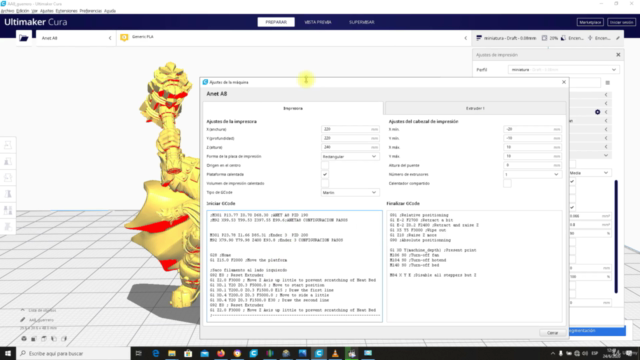Click the print settings vertical scrollbar
This screenshot has width=640, height=360.
click(616, 237)
